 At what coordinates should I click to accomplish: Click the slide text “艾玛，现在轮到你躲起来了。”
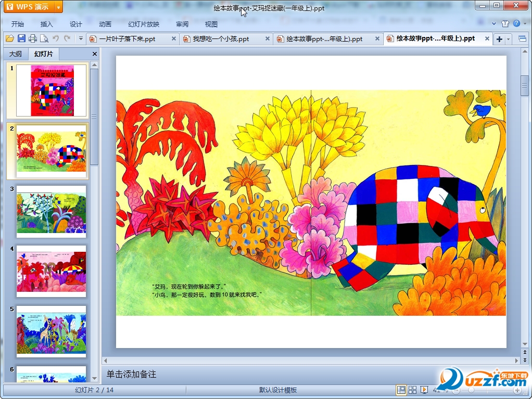(188, 287)
